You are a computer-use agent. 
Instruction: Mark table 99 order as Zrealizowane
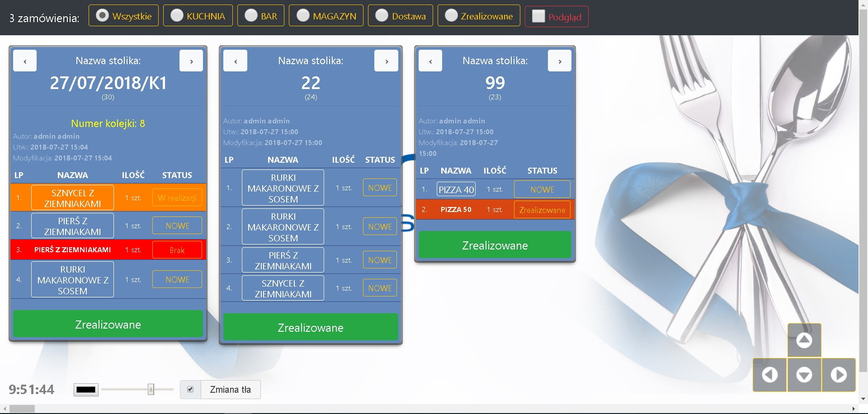495,245
